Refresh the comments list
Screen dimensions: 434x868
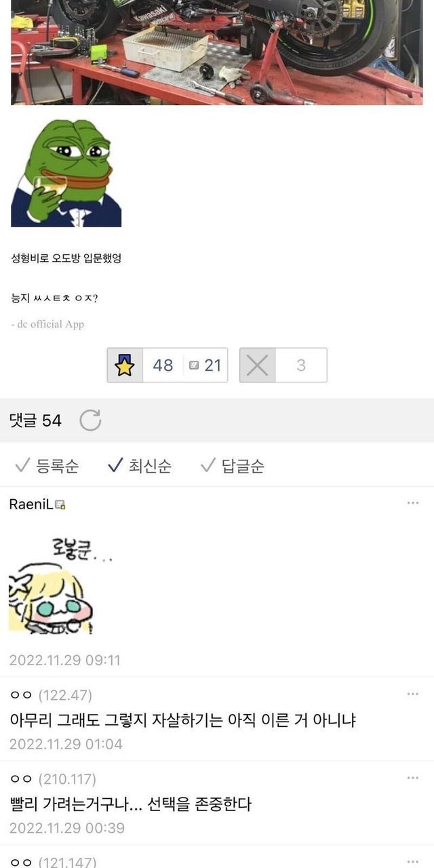90,420
